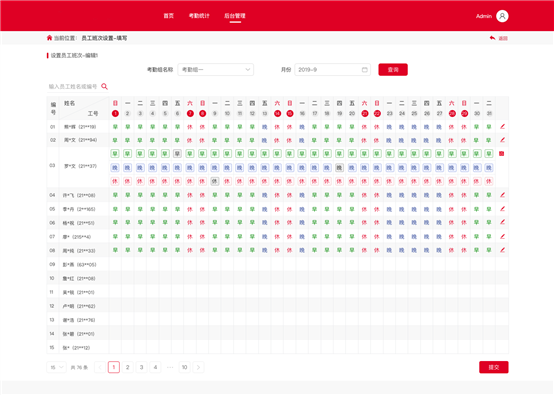
Task: Open the 月份 month picker showing 2019-9
Action: point(332,70)
